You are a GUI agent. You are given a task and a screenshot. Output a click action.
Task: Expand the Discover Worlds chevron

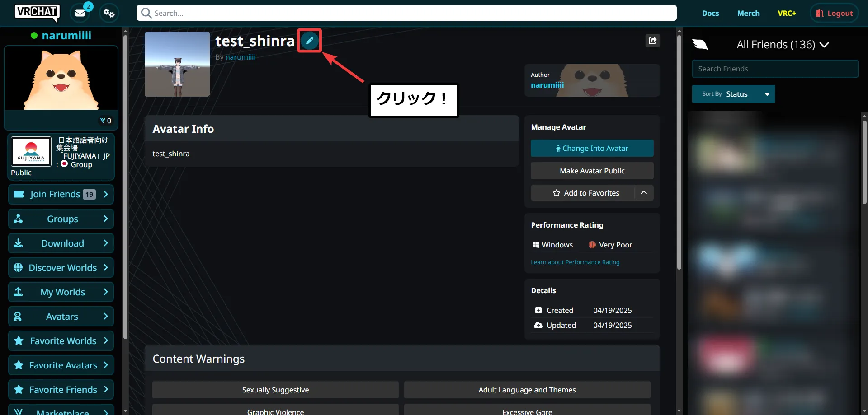105,268
